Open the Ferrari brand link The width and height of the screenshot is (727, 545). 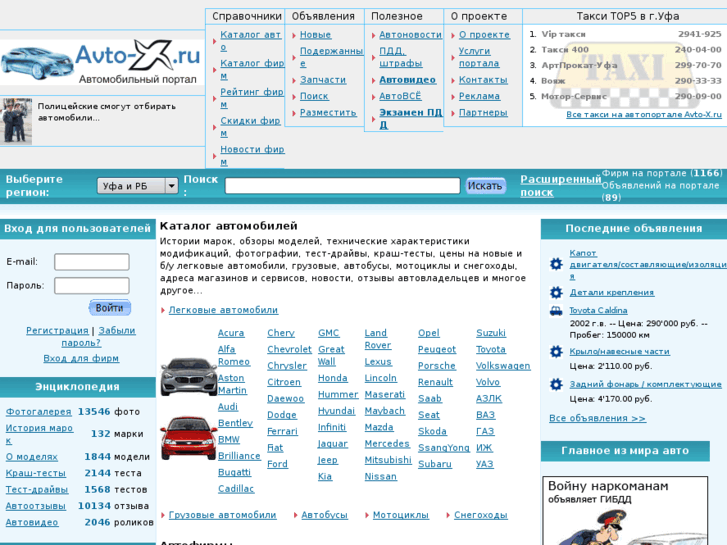(282, 431)
